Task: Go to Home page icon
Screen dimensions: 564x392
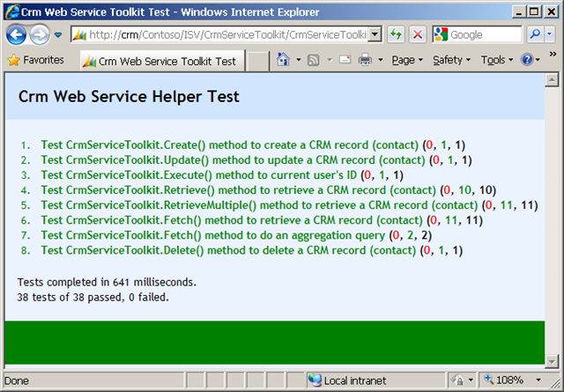Action: (x=283, y=59)
